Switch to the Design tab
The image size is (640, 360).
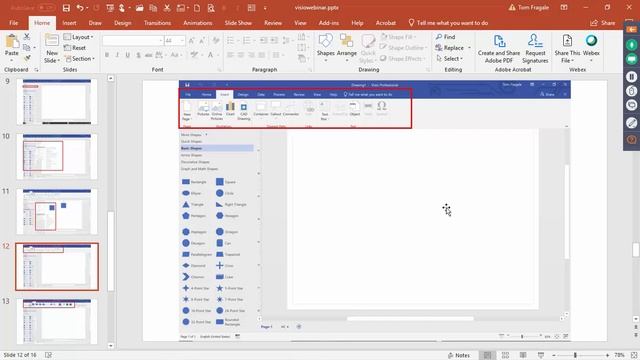pos(122,23)
